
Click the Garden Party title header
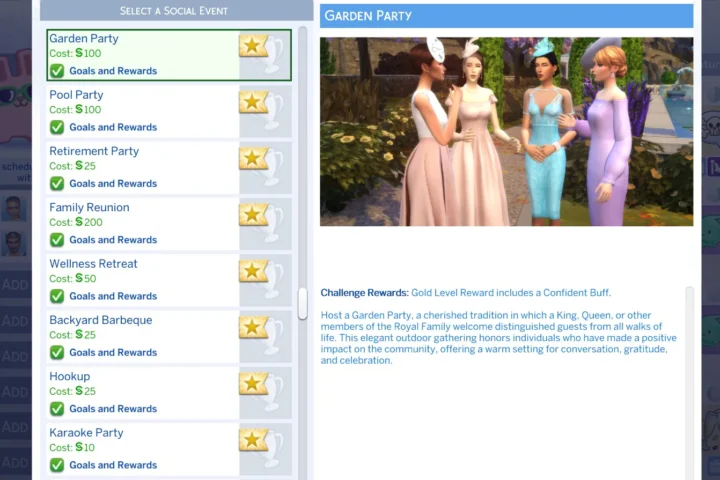pyautogui.click(x=506, y=16)
